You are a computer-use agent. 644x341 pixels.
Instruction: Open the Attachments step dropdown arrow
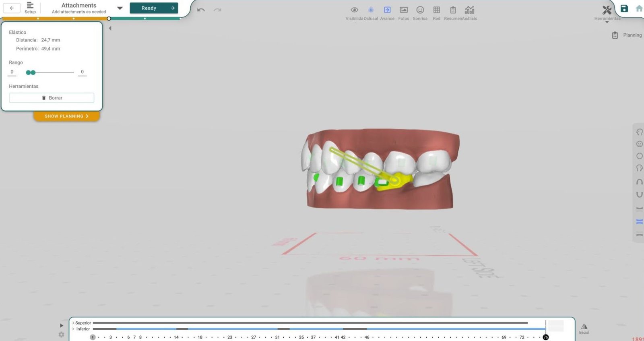click(x=120, y=8)
